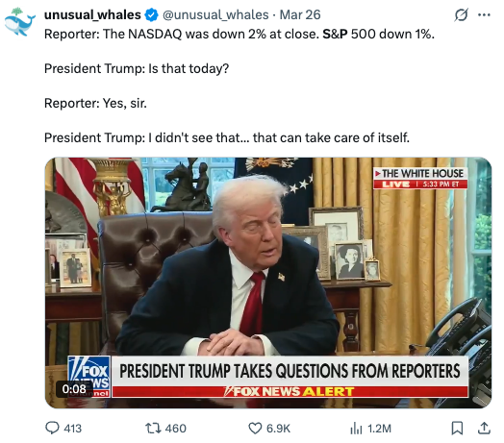Open the reply comment icon
Screen dimensions: 504x443
pos(52,429)
